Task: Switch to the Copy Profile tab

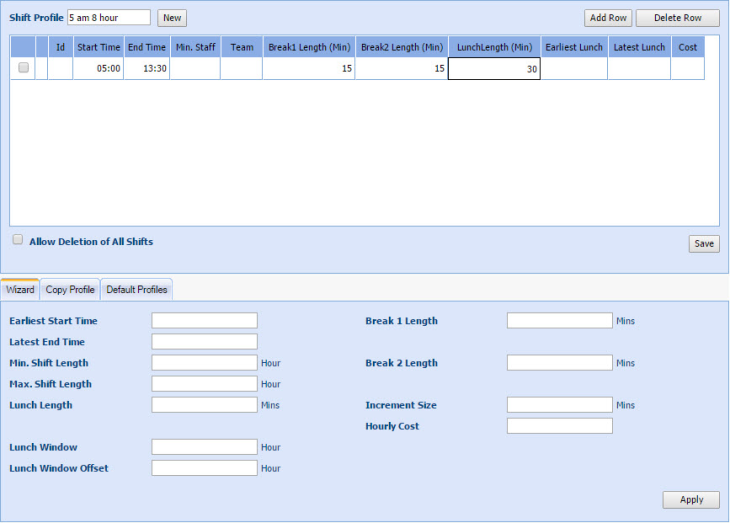Action: (x=70, y=290)
